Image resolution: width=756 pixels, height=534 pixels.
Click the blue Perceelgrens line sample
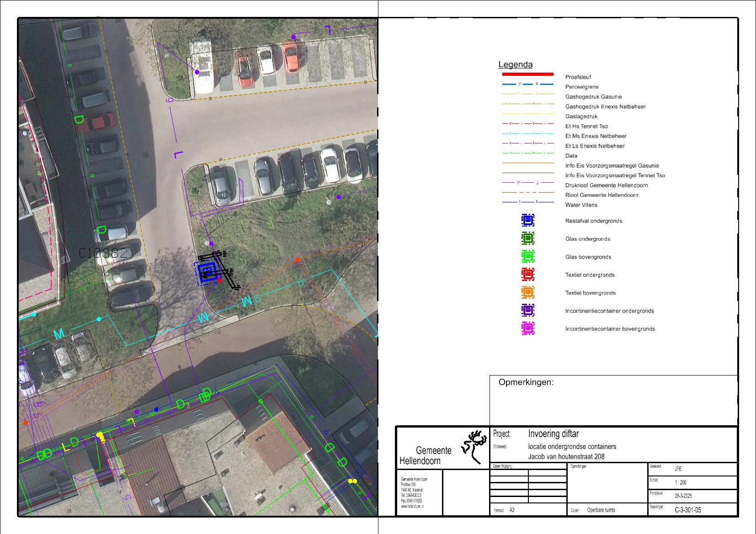pyautogui.click(x=527, y=85)
